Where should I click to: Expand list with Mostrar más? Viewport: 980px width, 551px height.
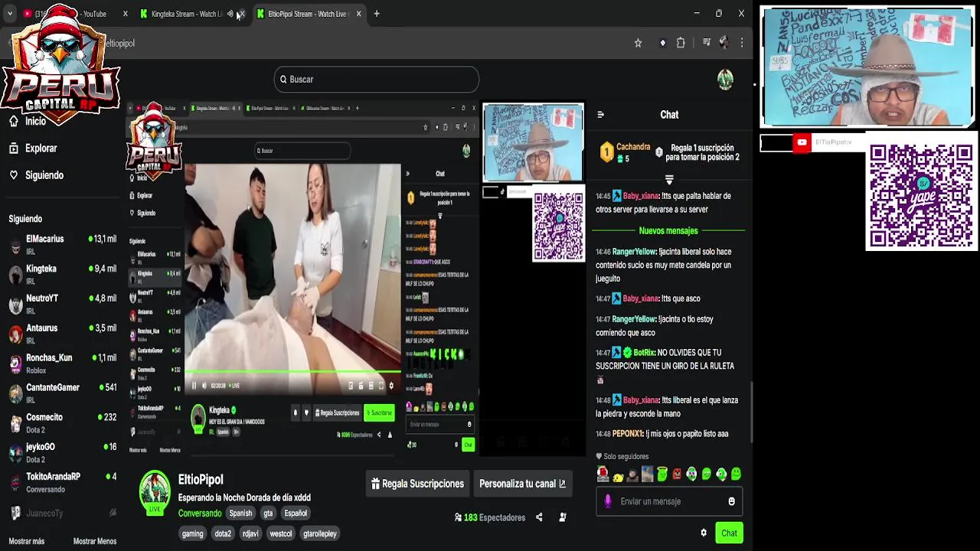(x=27, y=541)
